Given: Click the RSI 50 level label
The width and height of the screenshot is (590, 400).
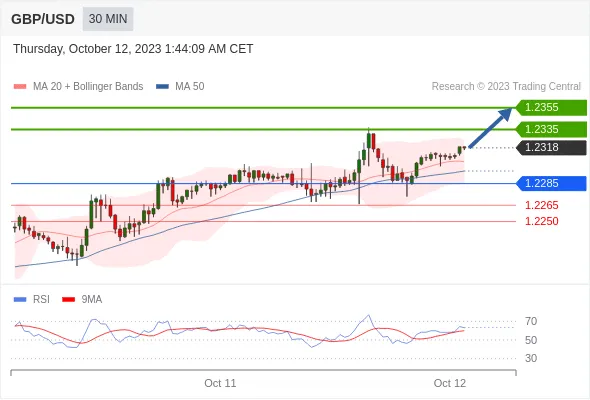Looking at the screenshot, I should [531, 340].
